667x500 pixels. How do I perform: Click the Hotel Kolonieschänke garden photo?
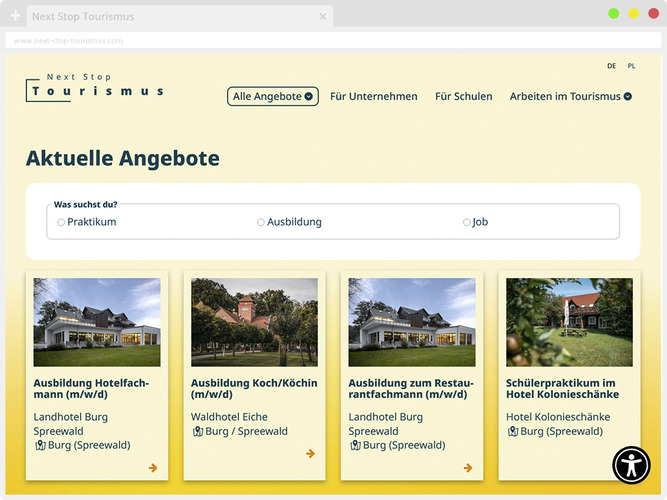pos(569,322)
